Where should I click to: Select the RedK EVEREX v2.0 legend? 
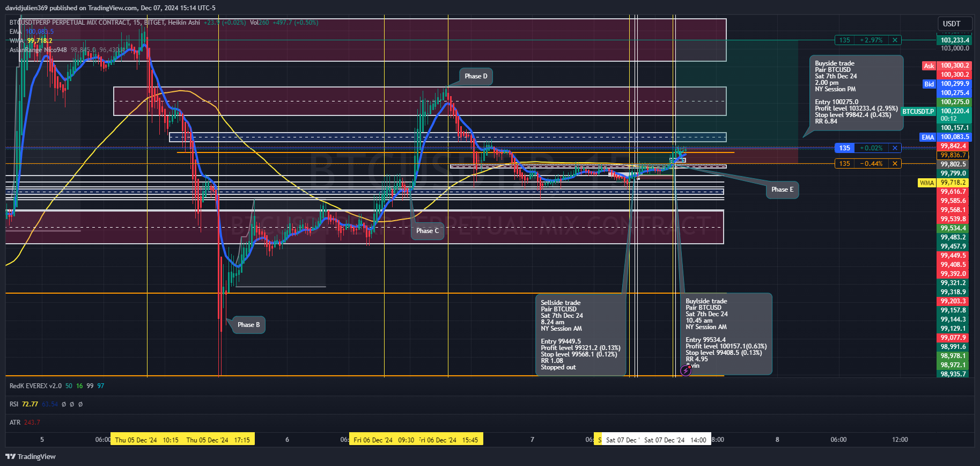35,386
